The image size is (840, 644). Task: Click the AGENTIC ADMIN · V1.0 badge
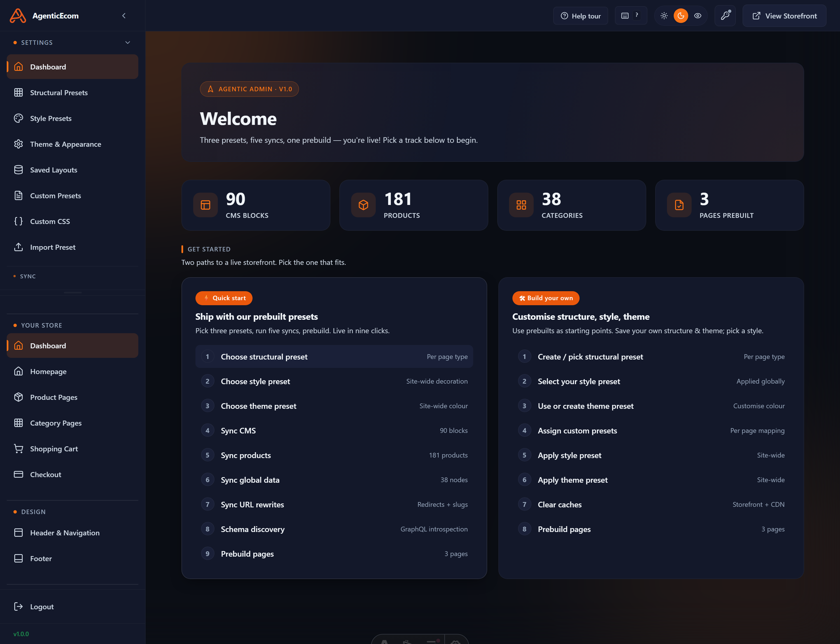[x=249, y=89]
